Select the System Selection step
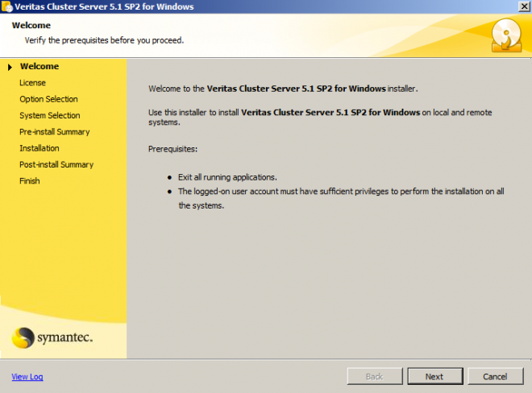 tap(50, 115)
